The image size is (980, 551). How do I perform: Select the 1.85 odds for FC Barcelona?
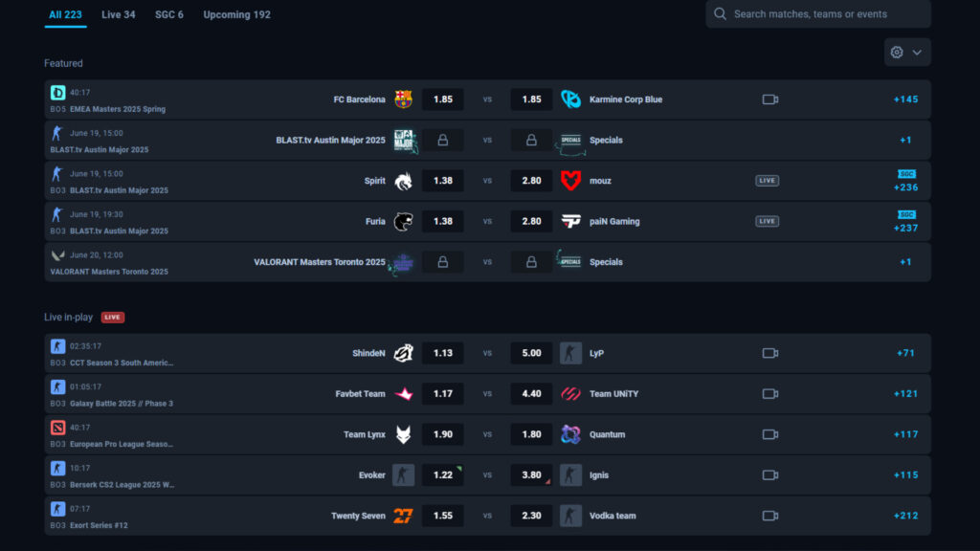(x=442, y=99)
